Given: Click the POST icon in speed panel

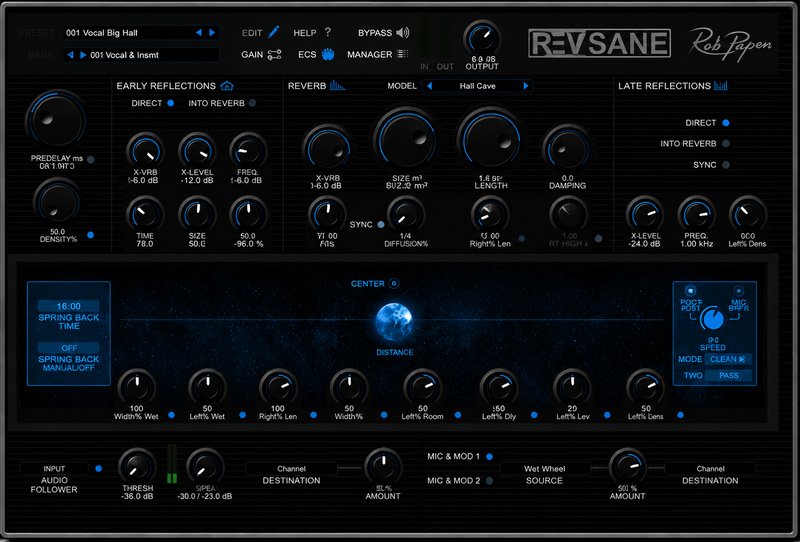Looking at the screenshot, I should tap(690, 290).
